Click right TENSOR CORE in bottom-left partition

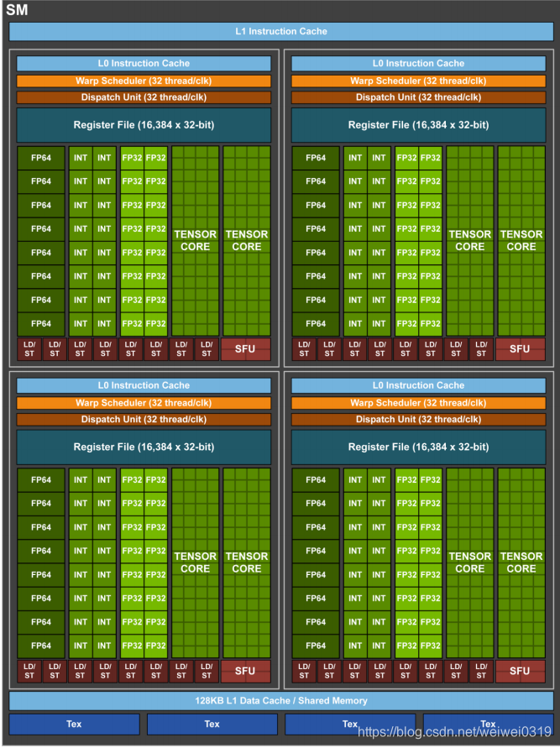pyautogui.click(x=247, y=563)
